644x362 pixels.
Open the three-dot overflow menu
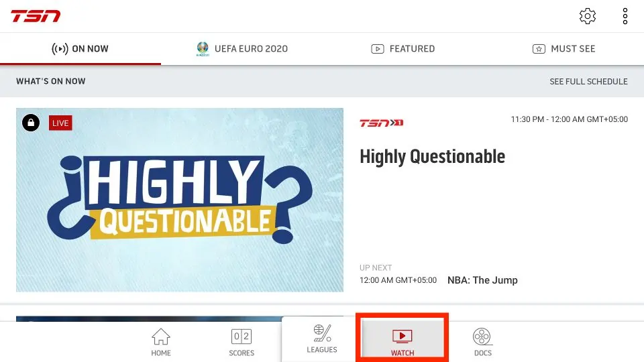625,16
